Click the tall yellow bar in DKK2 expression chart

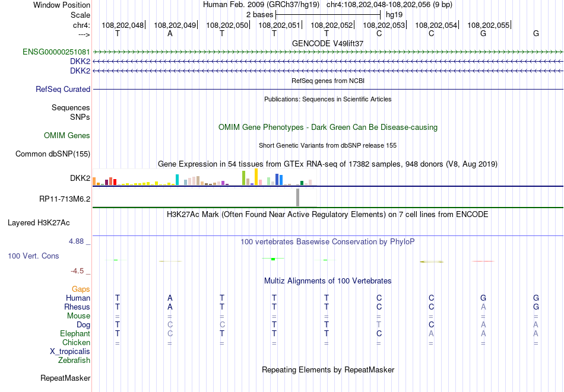click(x=256, y=177)
